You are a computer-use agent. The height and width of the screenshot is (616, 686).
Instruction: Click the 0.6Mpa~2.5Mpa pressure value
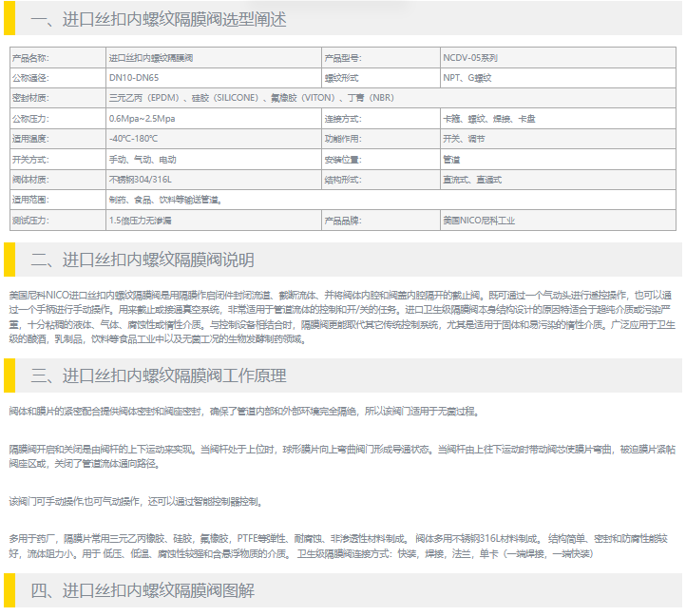(142, 119)
